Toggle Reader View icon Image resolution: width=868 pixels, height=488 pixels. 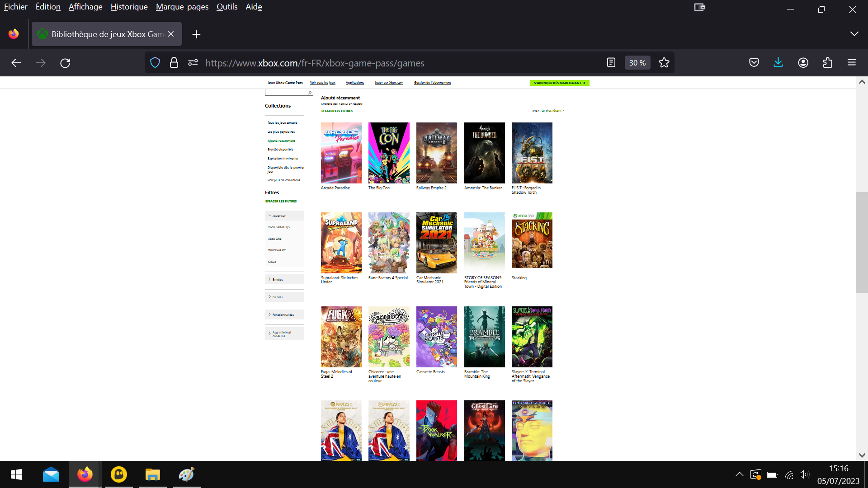click(x=611, y=63)
